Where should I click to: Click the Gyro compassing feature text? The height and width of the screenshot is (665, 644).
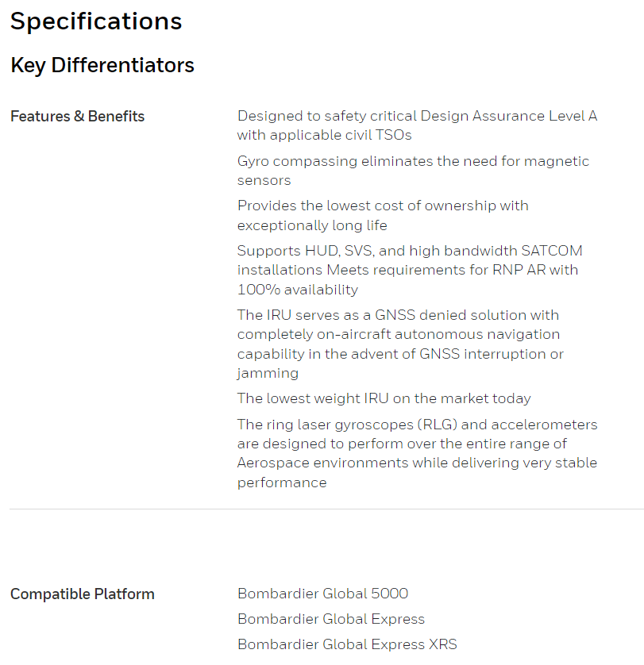(413, 171)
